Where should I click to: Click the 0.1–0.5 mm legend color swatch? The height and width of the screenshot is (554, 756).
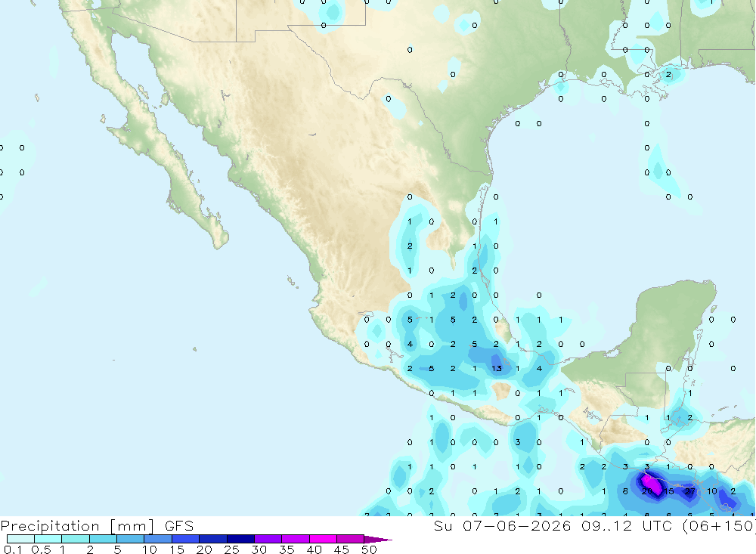point(20,539)
